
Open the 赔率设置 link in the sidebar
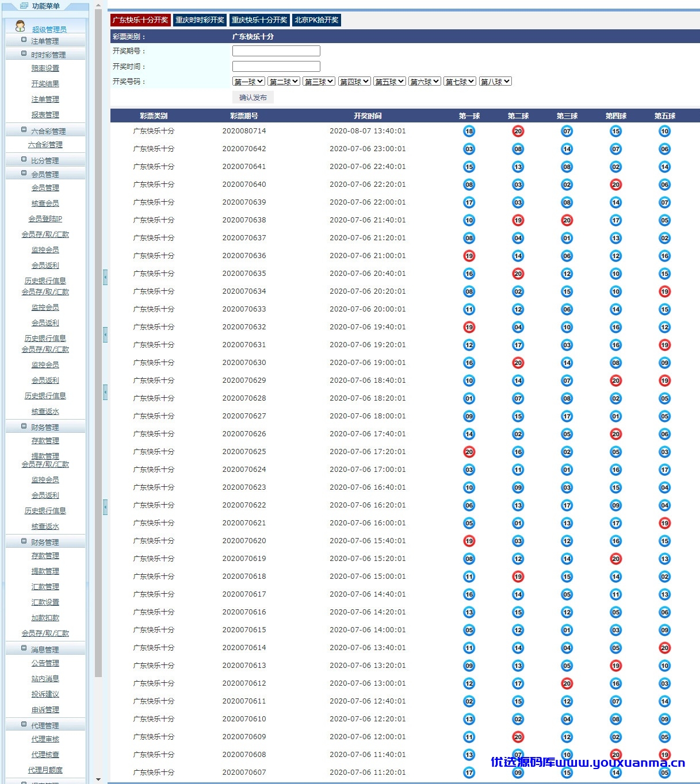coord(45,68)
